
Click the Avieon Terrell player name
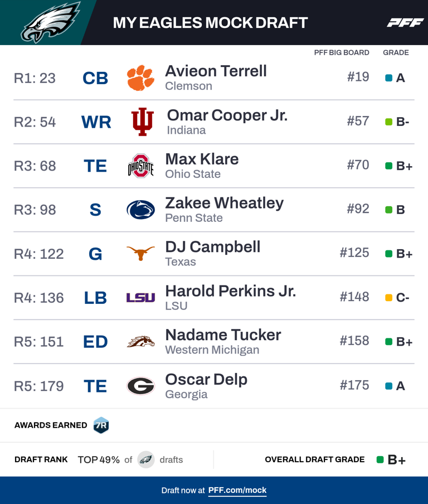(216, 71)
